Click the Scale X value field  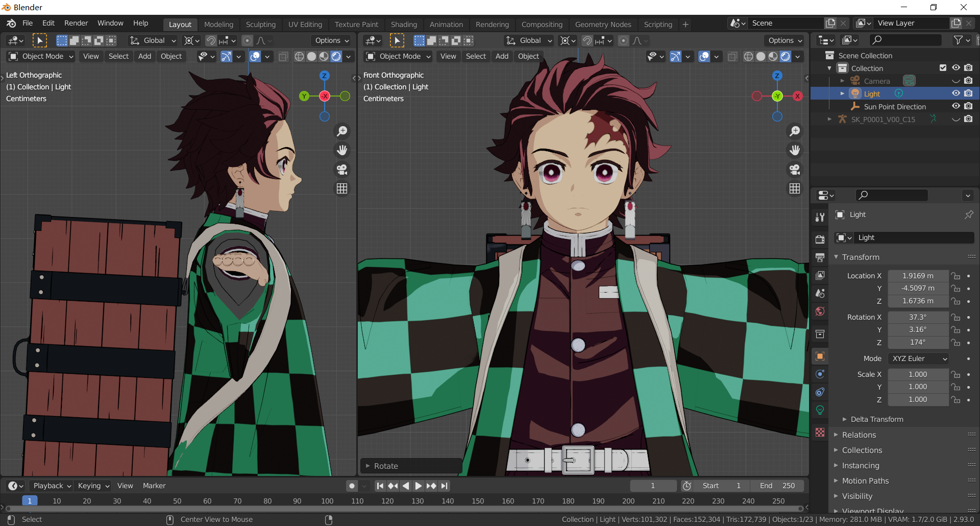[x=918, y=374]
